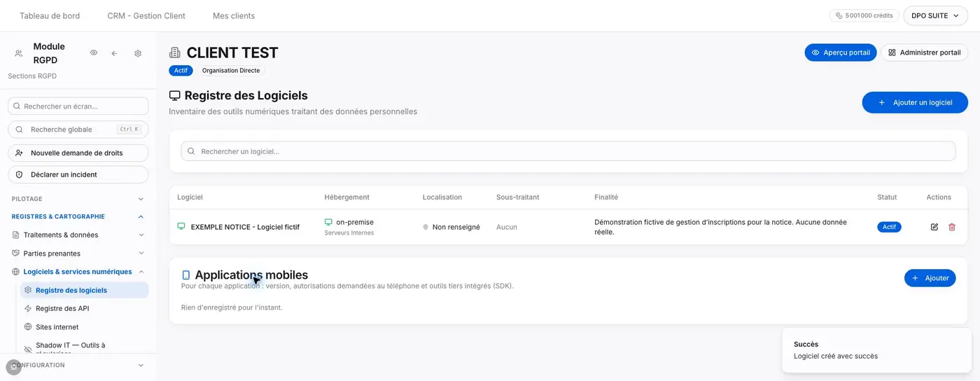Open CRM - Gestion Client tab
Image resolution: width=980 pixels, height=381 pixels.
click(x=146, y=15)
